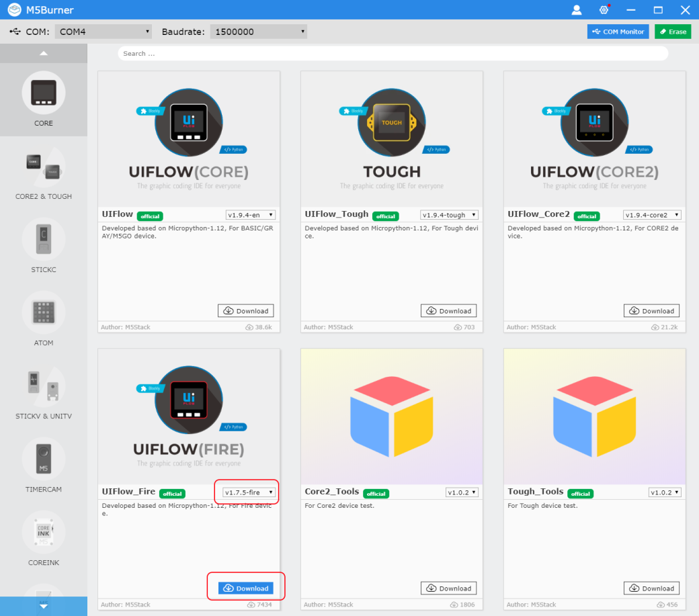Image resolution: width=699 pixels, height=616 pixels.
Task: Open the user account icon
Action: click(576, 9)
